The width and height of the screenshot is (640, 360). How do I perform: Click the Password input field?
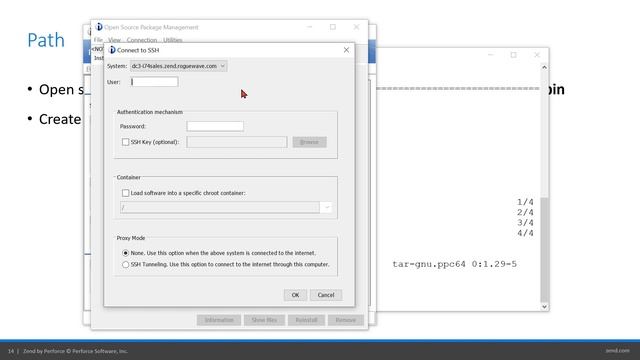coord(215,126)
